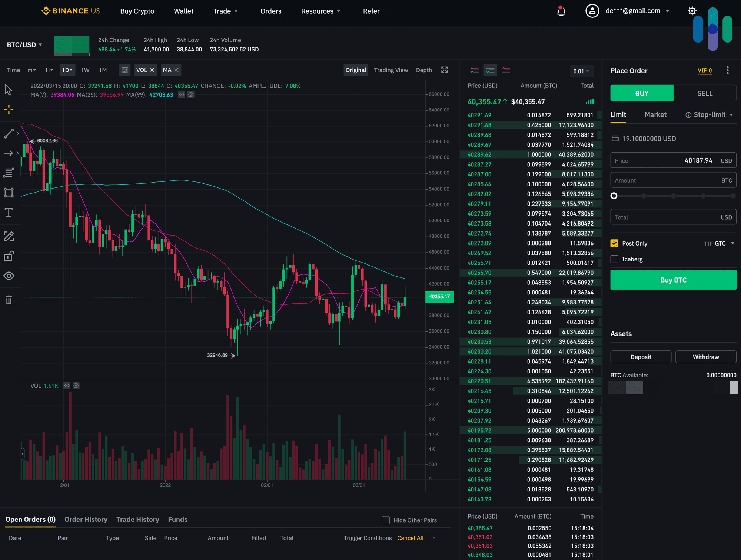741x560 pixels.
Task: Select the rectangle shape drawing tool
Action: [9, 193]
